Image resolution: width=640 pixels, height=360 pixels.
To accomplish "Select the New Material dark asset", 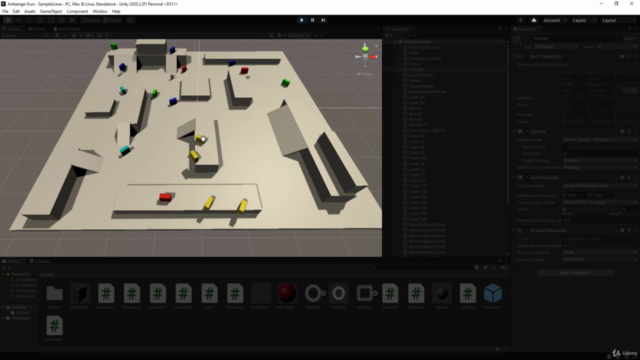I will 261,293.
